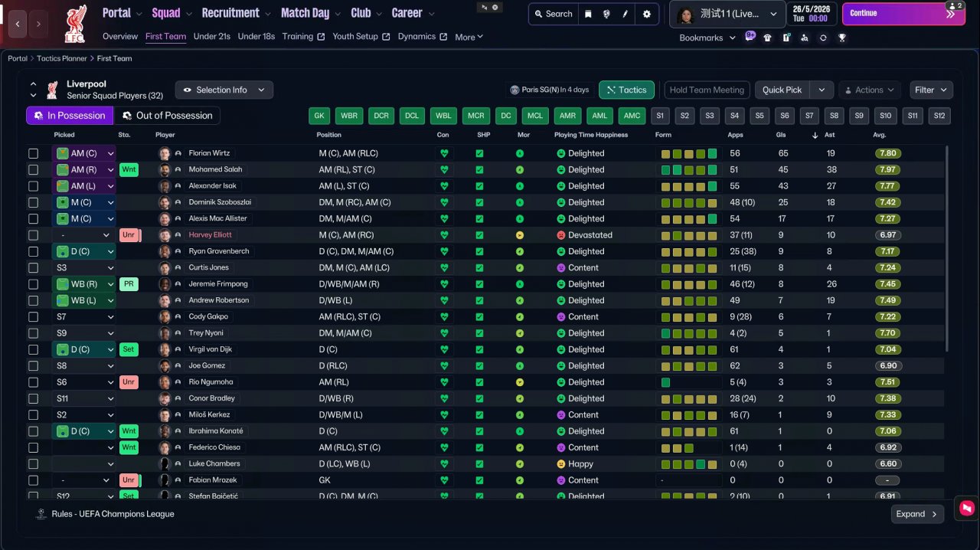Click Rio Ngumoha's Unr status badge
The height and width of the screenshot is (550, 980).
point(129,382)
